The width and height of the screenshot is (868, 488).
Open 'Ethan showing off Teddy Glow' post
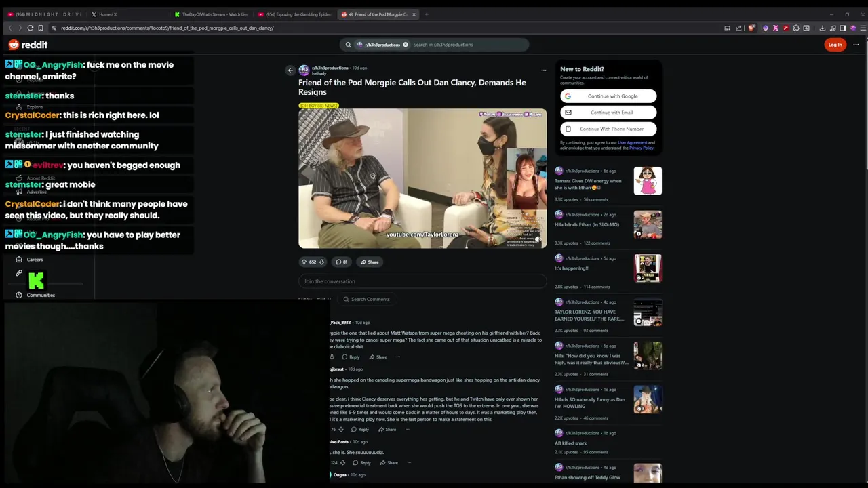point(587,477)
